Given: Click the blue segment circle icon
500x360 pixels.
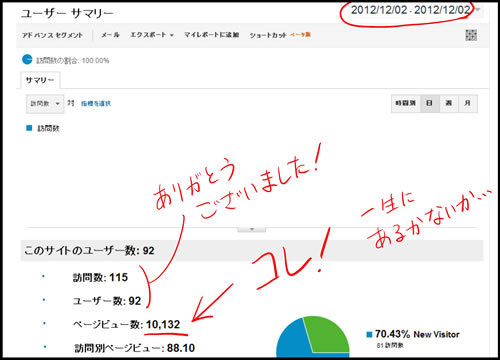Looking at the screenshot, I should (27, 59).
